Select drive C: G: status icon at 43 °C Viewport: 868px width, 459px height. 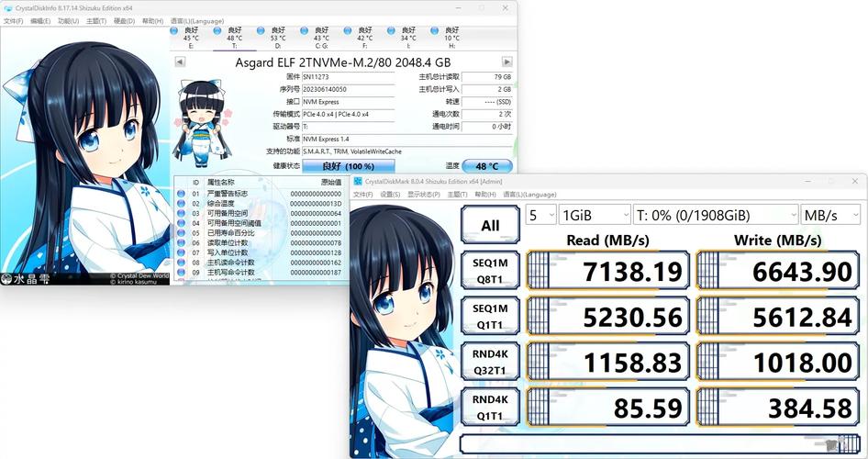305,30
